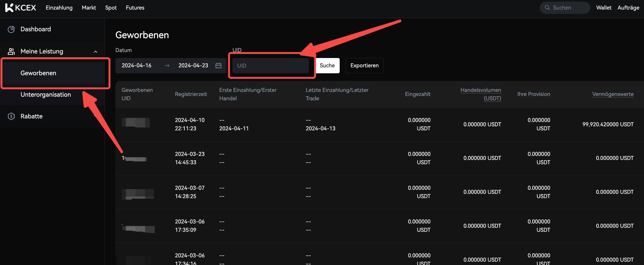Click the Rabatte dollar badge icon
This screenshot has width=644, height=265.
(11, 116)
